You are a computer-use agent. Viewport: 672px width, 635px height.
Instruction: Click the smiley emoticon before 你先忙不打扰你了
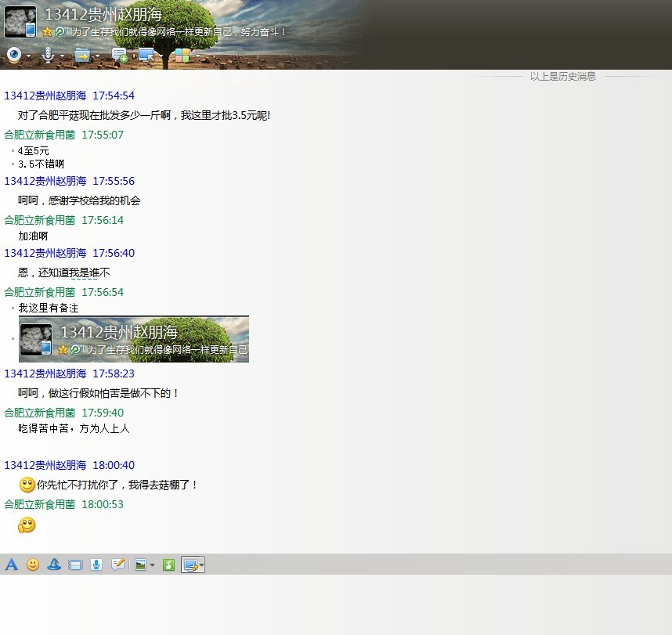pyautogui.click(x=27, y=485)
